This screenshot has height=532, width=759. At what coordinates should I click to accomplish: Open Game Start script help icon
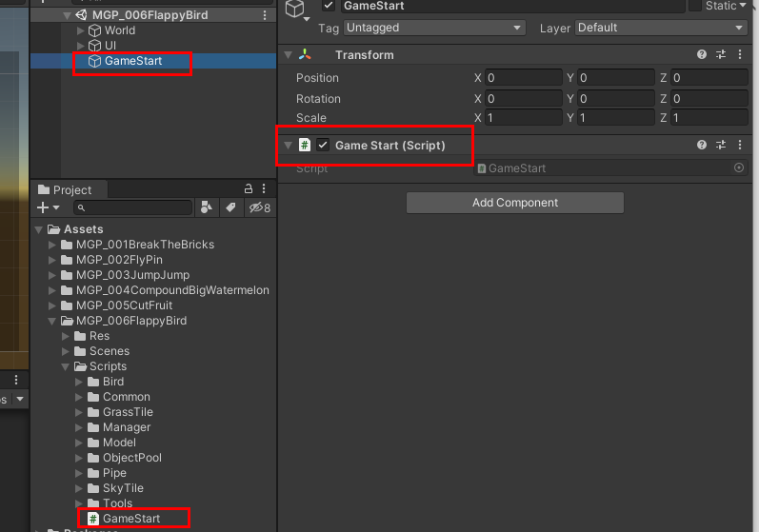pos(702,145)
